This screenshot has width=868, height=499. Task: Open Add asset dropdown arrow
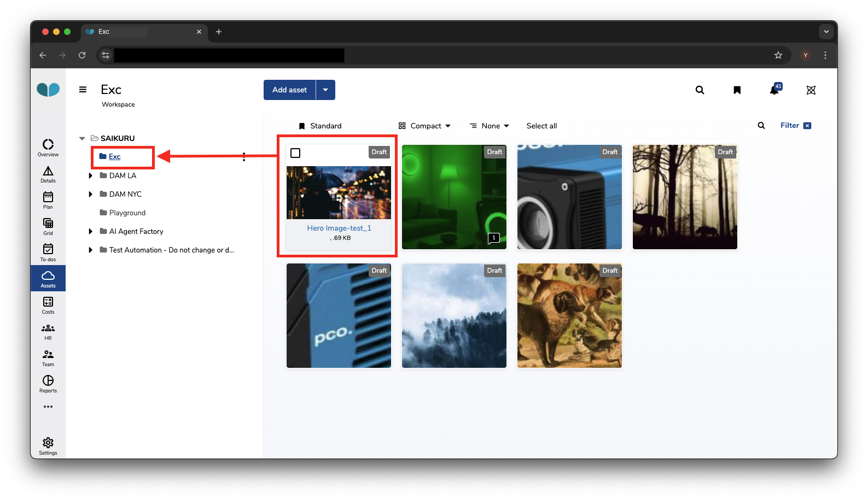click(x=325, y=90)
